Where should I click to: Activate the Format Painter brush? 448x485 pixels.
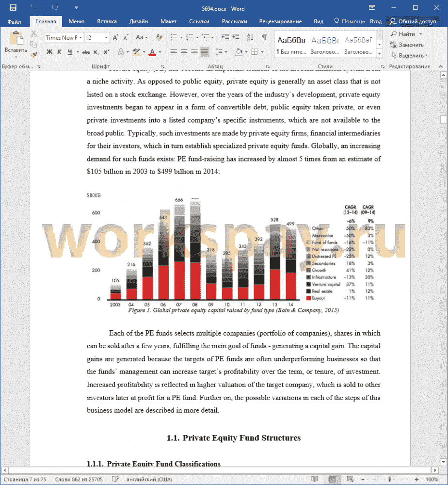click(x=34, y=54)
